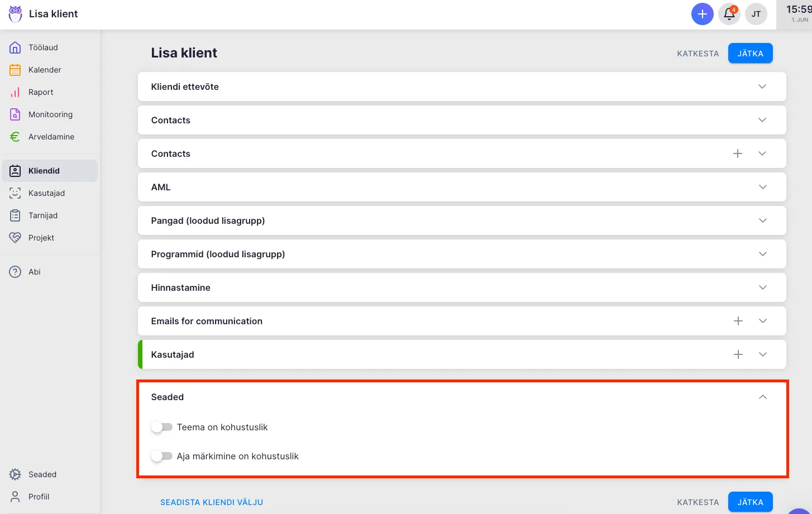Click plus icon in Emails for communication row
Image resolution: width=812 pixels, height=514 pixels.
(x=738, y=321)
